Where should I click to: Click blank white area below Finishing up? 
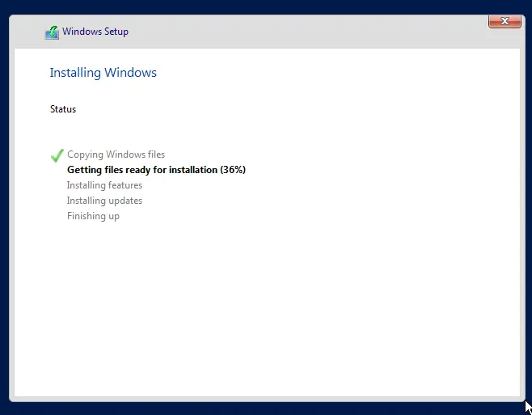pyautogui.click(x=267, y=307)
